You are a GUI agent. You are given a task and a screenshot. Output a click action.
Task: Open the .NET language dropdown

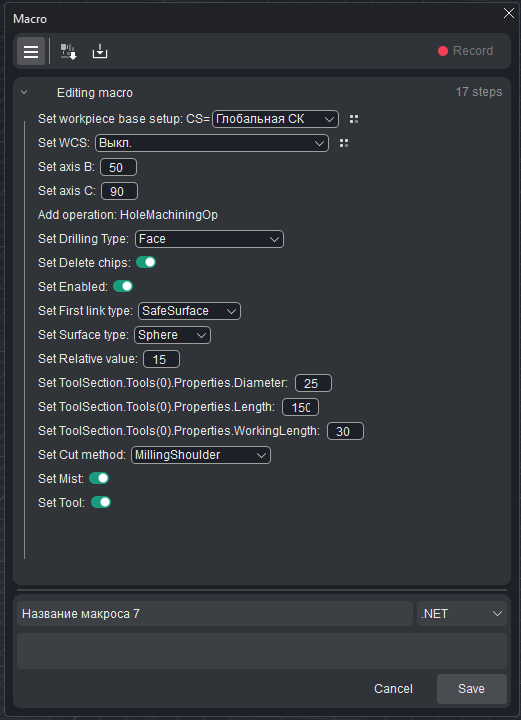[x=462, y=613]
